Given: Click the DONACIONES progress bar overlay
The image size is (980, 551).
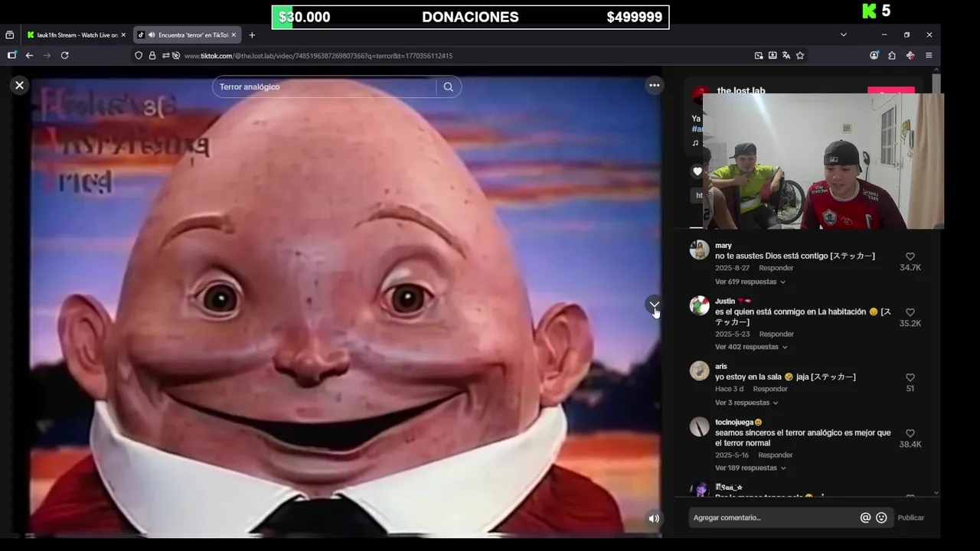Looking at the screenshot, I should 470,17.
